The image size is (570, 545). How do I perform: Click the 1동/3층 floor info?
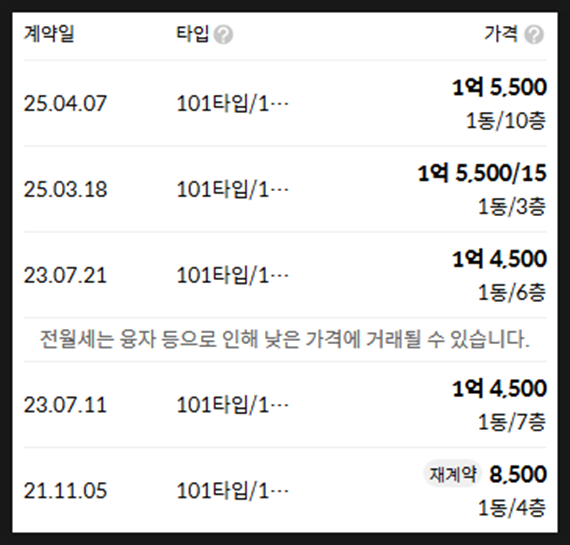[512, 207]
